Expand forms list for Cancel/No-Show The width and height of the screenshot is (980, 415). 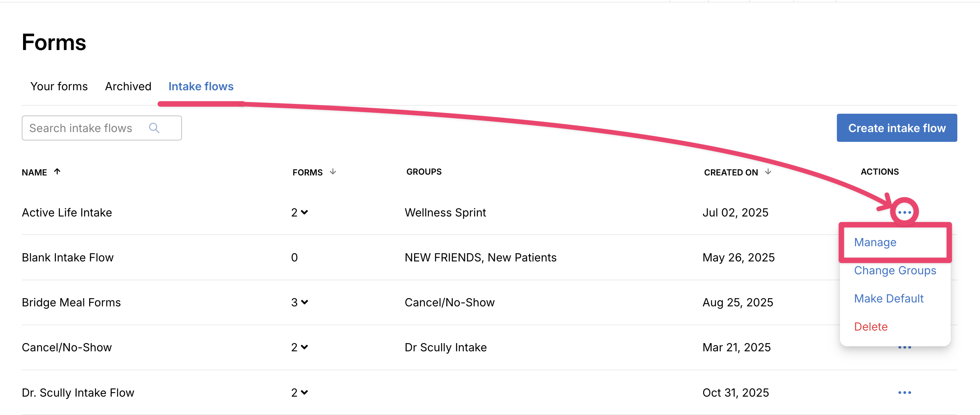click(x=304, y=347)
